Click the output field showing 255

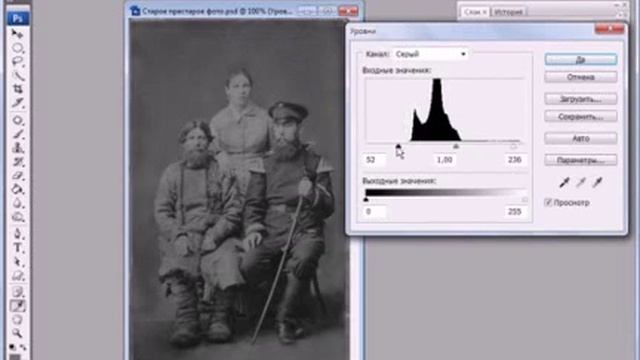click(515, 211)
